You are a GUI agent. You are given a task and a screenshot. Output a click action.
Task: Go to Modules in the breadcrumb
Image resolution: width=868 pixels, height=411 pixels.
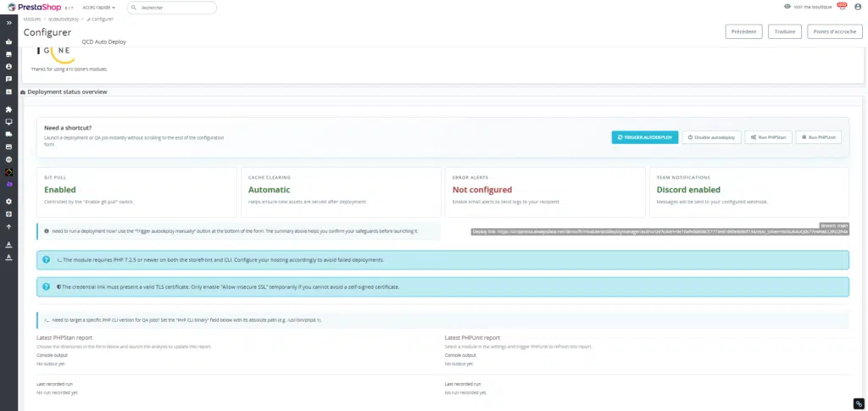(32, 19)
